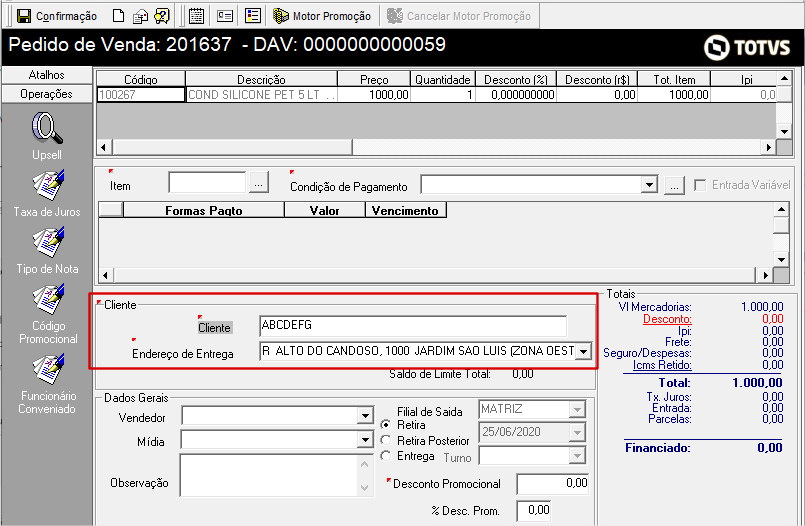
Task: Switch to Atalhos tab
Action: click(x=47, y=75)
